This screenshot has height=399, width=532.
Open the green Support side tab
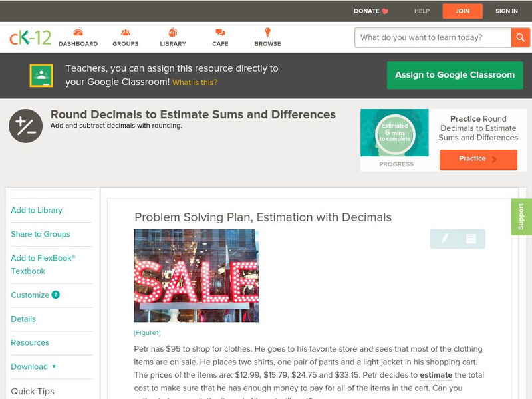coord(521,217)
